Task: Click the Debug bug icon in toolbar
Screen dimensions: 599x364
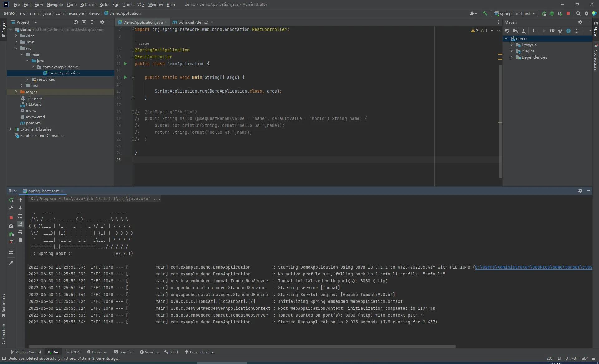Action: pos(552,13)
